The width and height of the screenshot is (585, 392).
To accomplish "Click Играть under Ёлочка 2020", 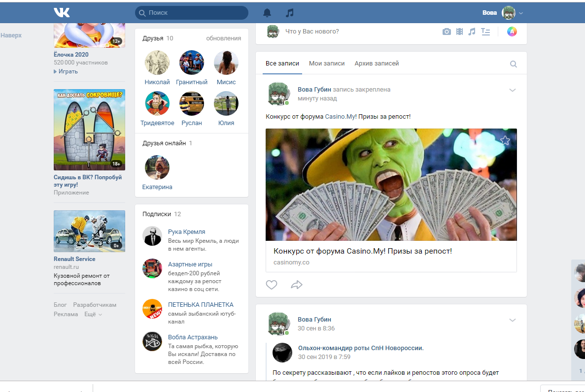I will pyautogui.click(x=66, y=71).
